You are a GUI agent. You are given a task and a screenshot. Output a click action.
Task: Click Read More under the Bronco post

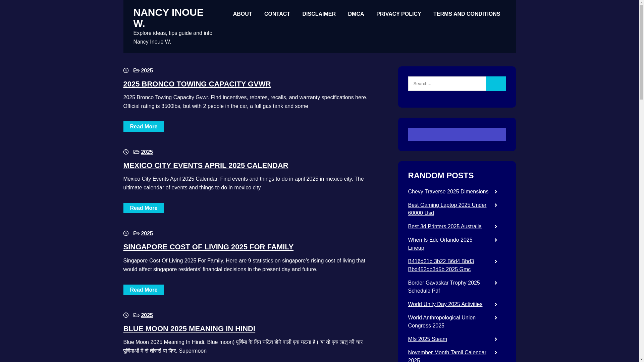click(144, 126)
